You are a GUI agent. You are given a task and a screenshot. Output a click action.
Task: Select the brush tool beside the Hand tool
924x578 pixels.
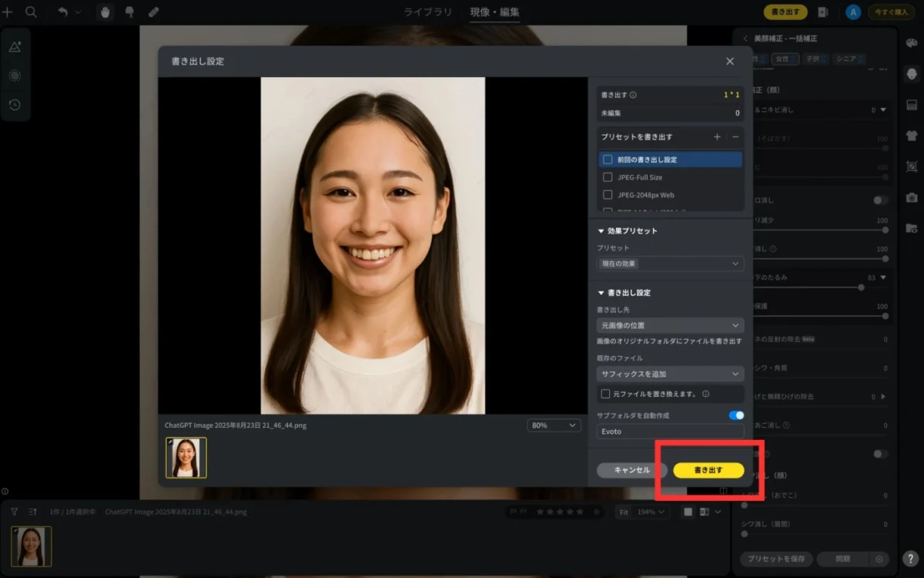point(129,12)
